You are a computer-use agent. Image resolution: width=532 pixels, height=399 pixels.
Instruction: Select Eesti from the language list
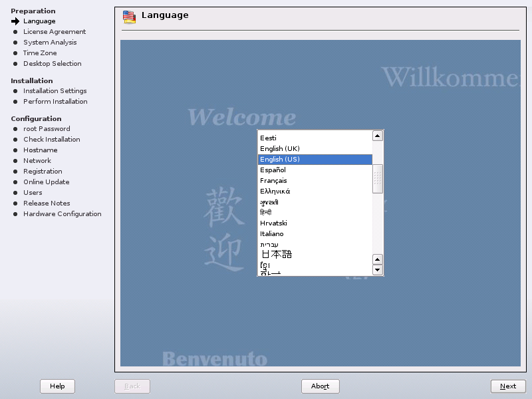[x=315, y=138]
